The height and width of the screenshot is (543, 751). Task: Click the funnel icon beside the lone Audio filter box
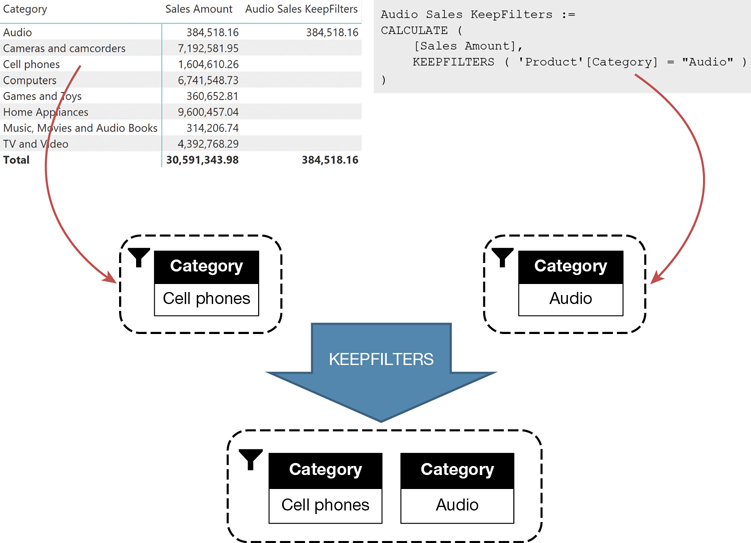click(x=502, y=257)
